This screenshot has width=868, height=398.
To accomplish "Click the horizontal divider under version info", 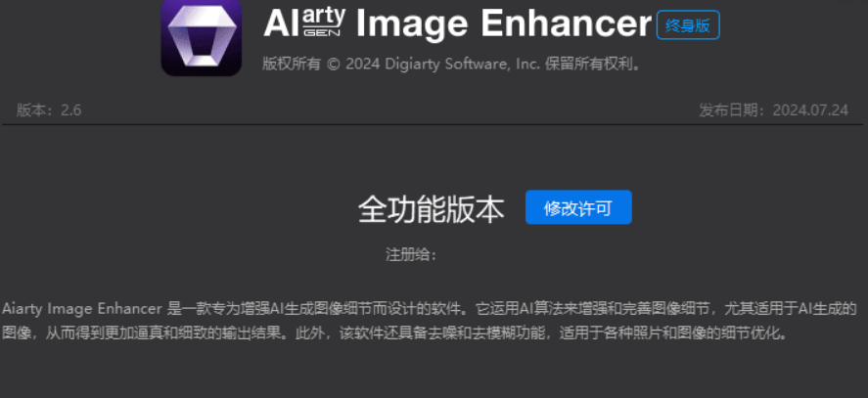I will pyautogui.click(x=434, y=124).
